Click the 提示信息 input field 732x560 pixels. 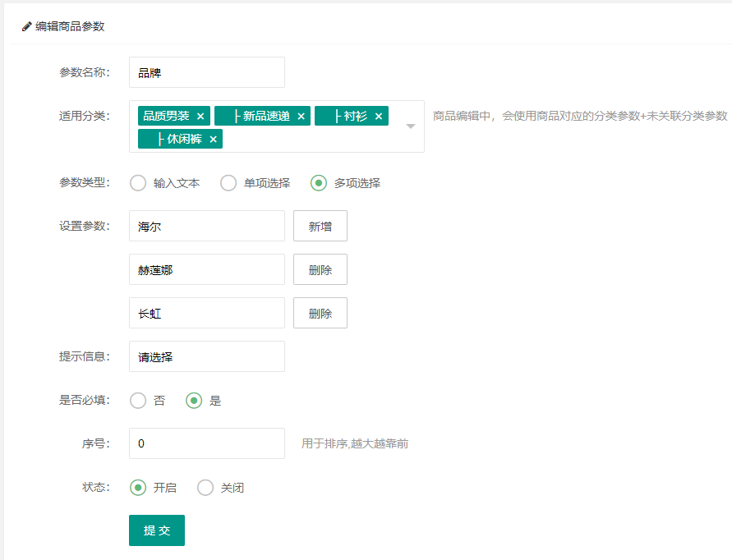[207, 357]
